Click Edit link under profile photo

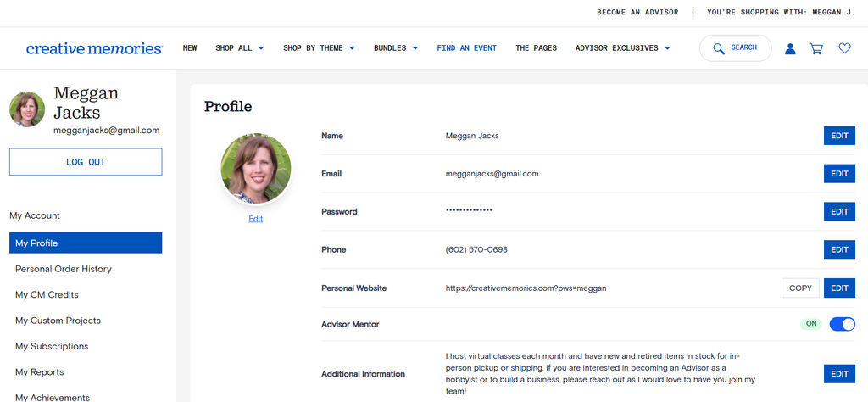pyautogui.click(x=256, y=219)
